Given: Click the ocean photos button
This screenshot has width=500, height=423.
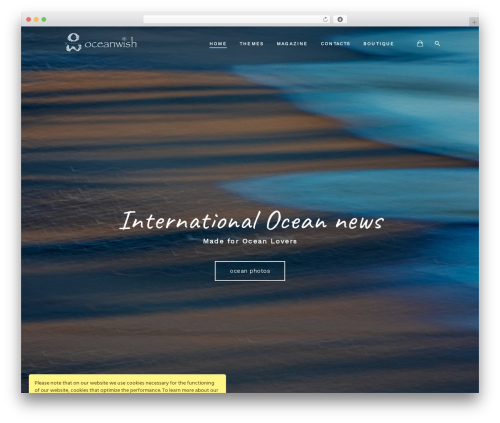Looking at the screenshot, I should 250,271.
